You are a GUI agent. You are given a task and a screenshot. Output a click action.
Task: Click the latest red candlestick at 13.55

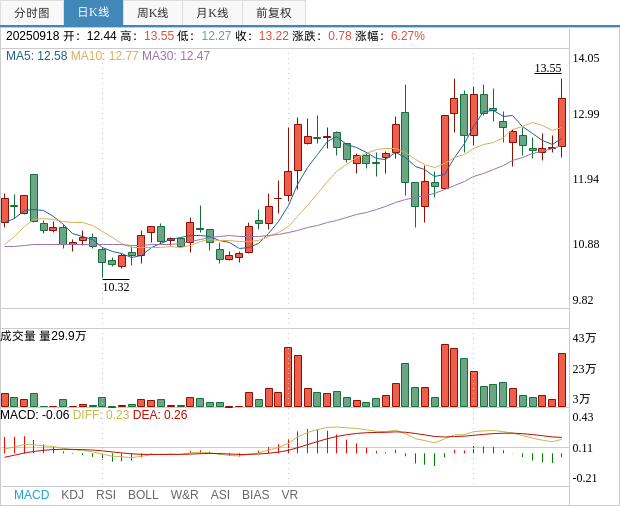tap(561, 123)
